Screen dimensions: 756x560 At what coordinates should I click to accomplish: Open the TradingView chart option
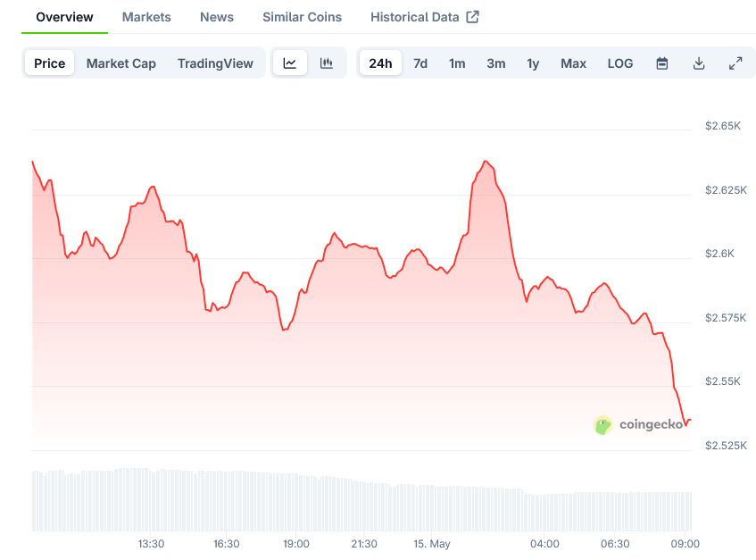click(x=215, y=63)
